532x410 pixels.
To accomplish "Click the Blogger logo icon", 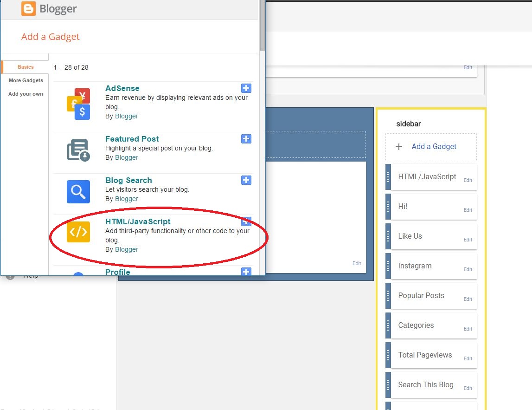I will 28,8.
